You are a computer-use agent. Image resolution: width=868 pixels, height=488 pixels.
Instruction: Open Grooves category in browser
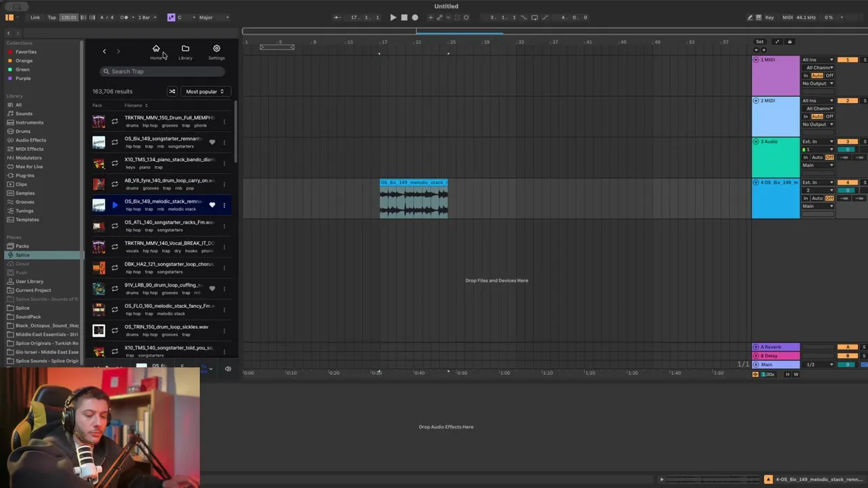(24, 202)
